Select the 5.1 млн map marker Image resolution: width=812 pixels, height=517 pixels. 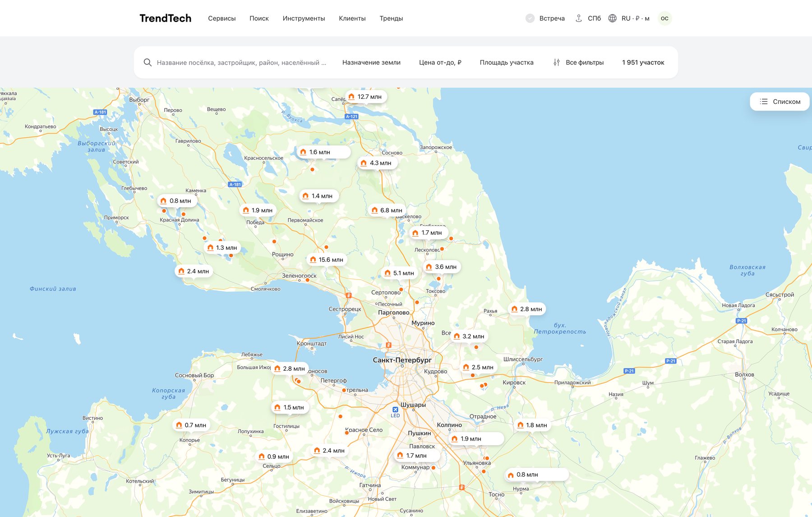[x=399, y=273]
